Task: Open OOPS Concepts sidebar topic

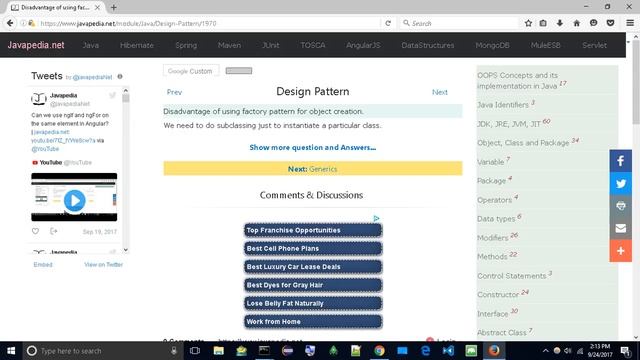Action: click(518, 80)
